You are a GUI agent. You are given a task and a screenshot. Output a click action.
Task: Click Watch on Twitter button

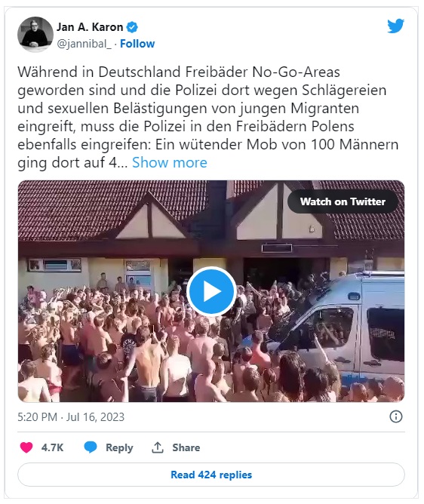343,201
